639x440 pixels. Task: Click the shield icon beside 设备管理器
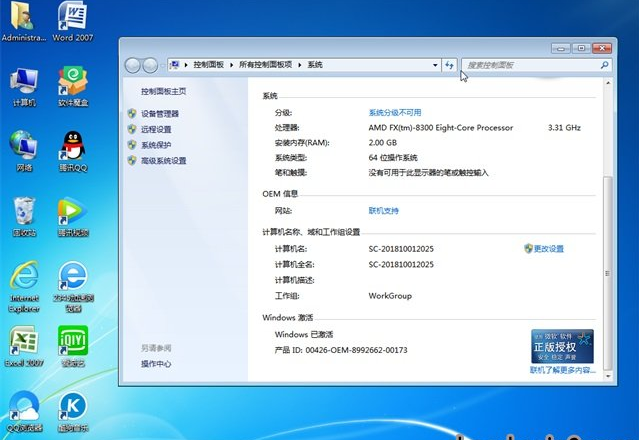(x=132, y=114)
